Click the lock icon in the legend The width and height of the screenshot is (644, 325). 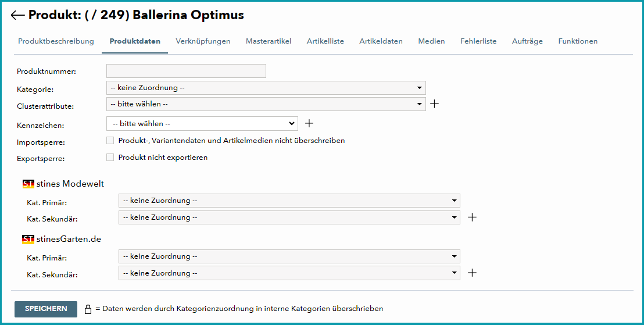88,309
